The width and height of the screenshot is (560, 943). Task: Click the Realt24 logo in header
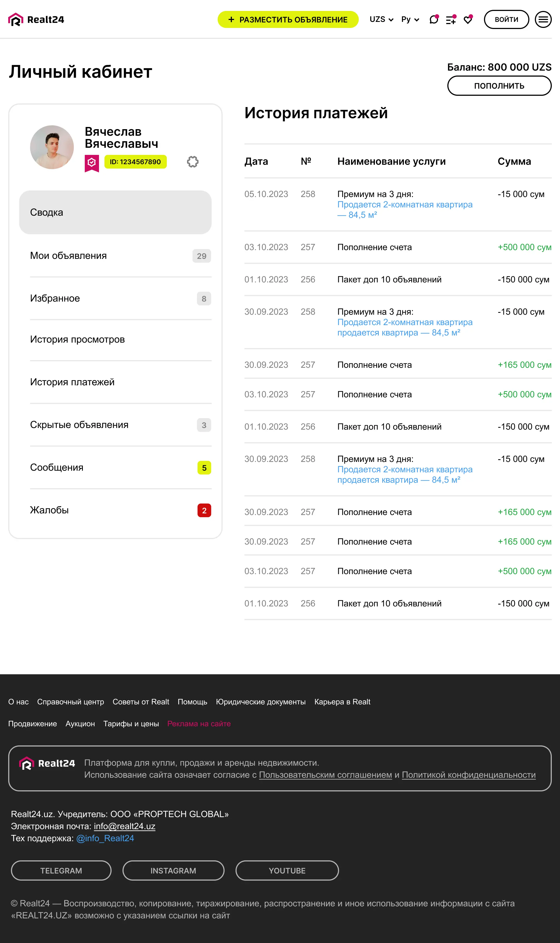pyautogui.click(x=36, y=19)
